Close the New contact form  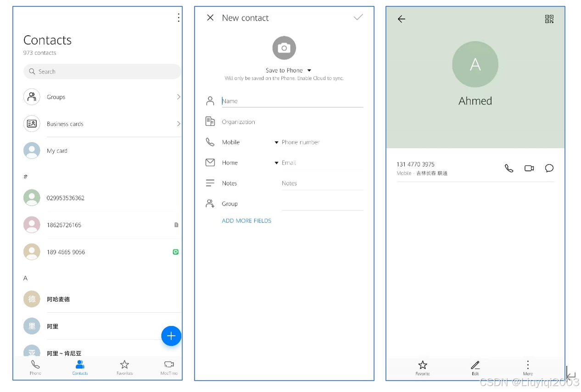(x=210, y=17)
